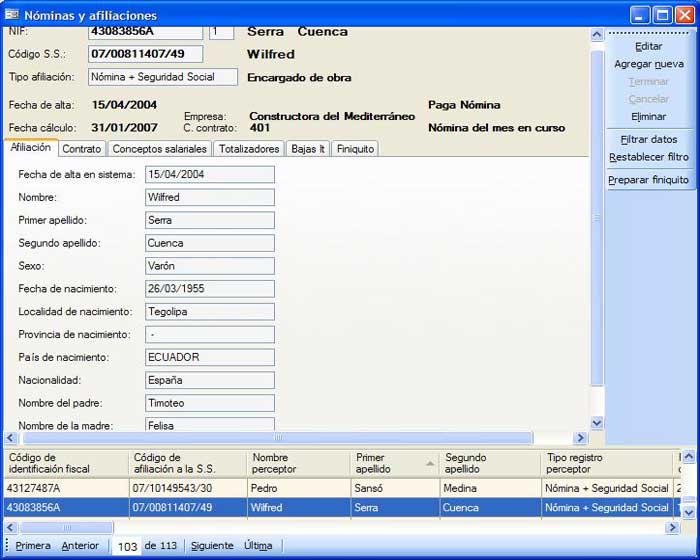The image size is (700, 560).
Task: Click Preparar finiquito
Action: (648, 180)
